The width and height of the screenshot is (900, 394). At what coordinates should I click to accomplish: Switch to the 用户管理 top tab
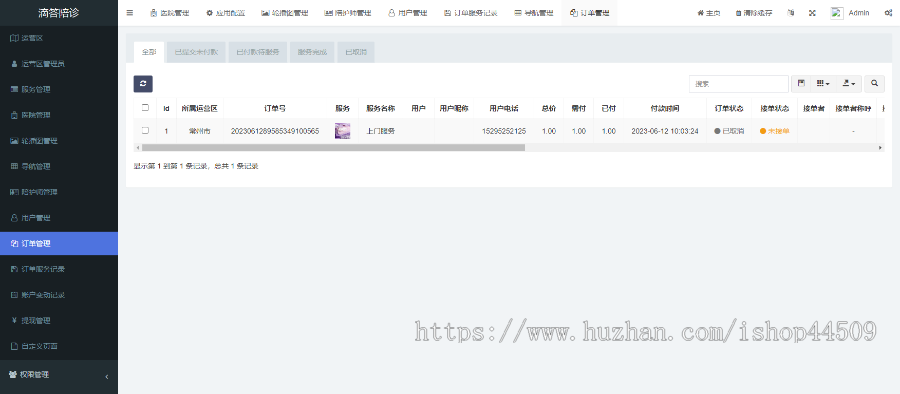click(407, 13)
